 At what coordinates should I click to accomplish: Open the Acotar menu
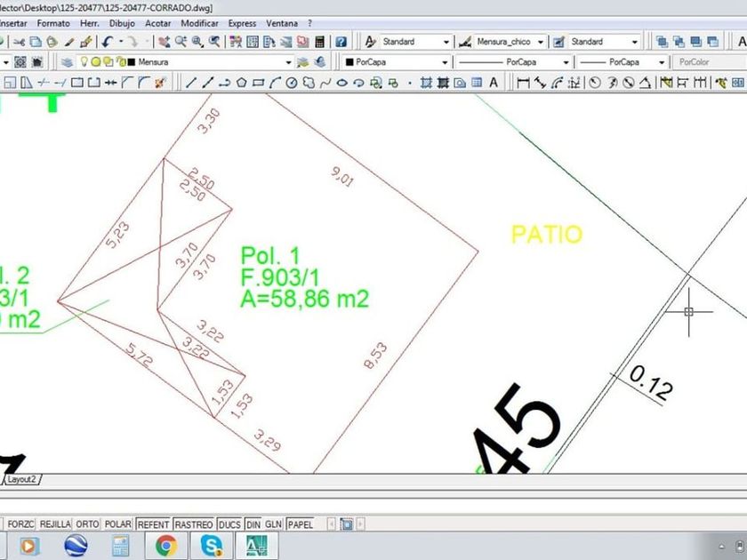[158, 23]
